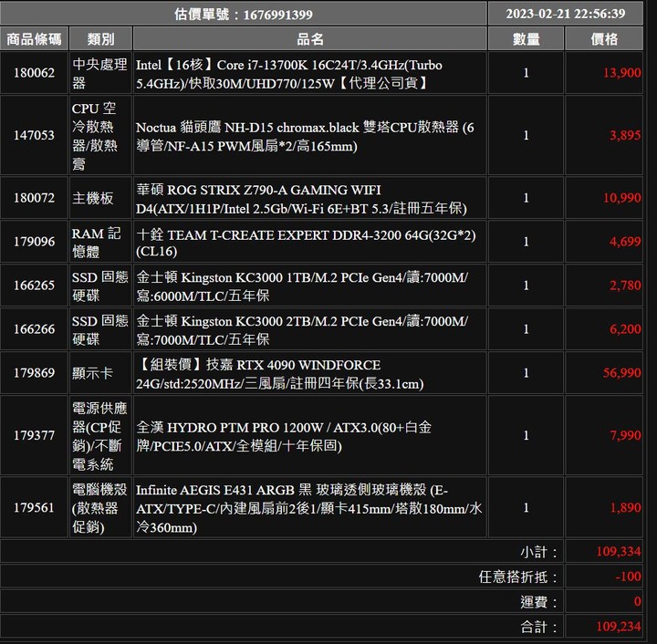Screen dimensions: 657x644
Task: Click the 電源供應器 category cell
Action: point(99,436)
